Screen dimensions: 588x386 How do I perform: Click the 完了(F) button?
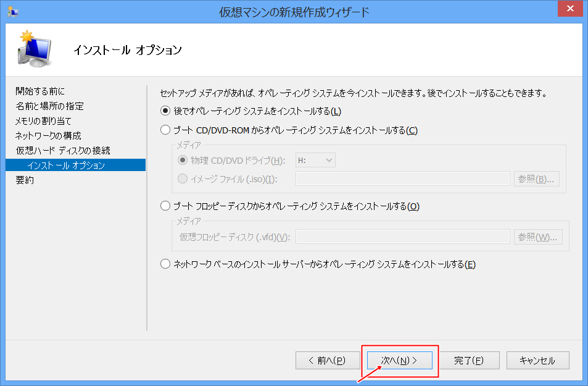(469, 361)
